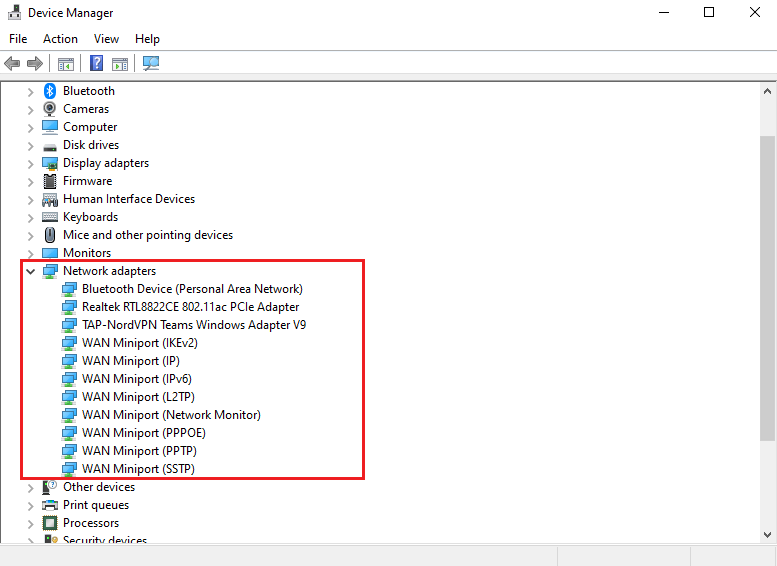Open the File menu
This screenshot has height=566, width=777.
click(18, 39)
